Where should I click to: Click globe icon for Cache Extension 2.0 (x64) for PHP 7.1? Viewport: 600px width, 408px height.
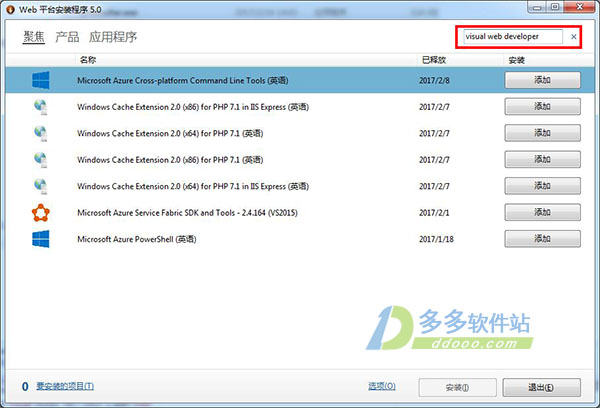pyautogui.click(x=41, y=133)
